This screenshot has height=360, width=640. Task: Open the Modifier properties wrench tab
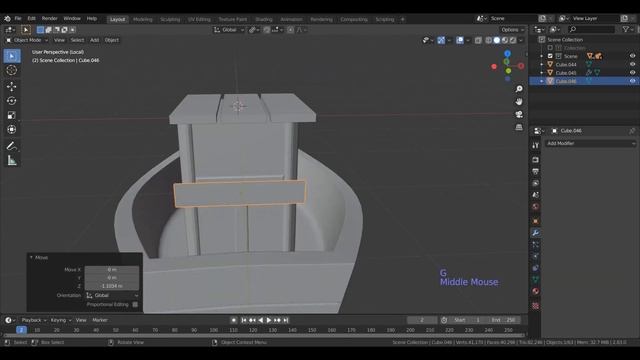click(536, 233)
